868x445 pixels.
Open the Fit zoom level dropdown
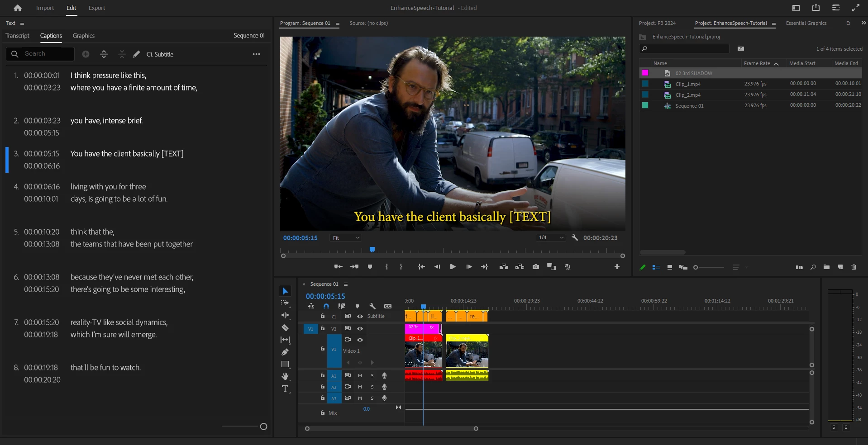[x=346, y=238]
